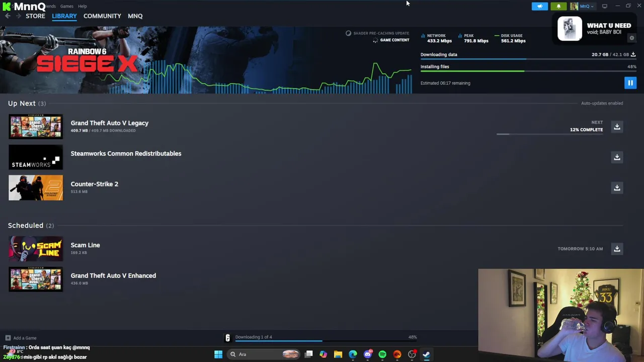This screenshot has width=644, height=362.
Task: Click the DISK USAGE 561.2 Mbps stat
Action: coord(510,38)
